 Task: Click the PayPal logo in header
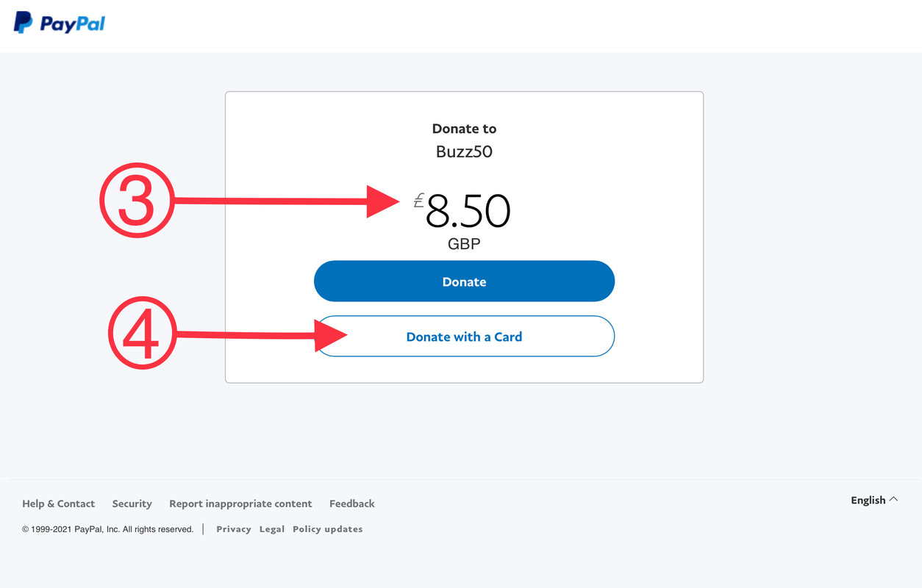(x=60, y=23)
